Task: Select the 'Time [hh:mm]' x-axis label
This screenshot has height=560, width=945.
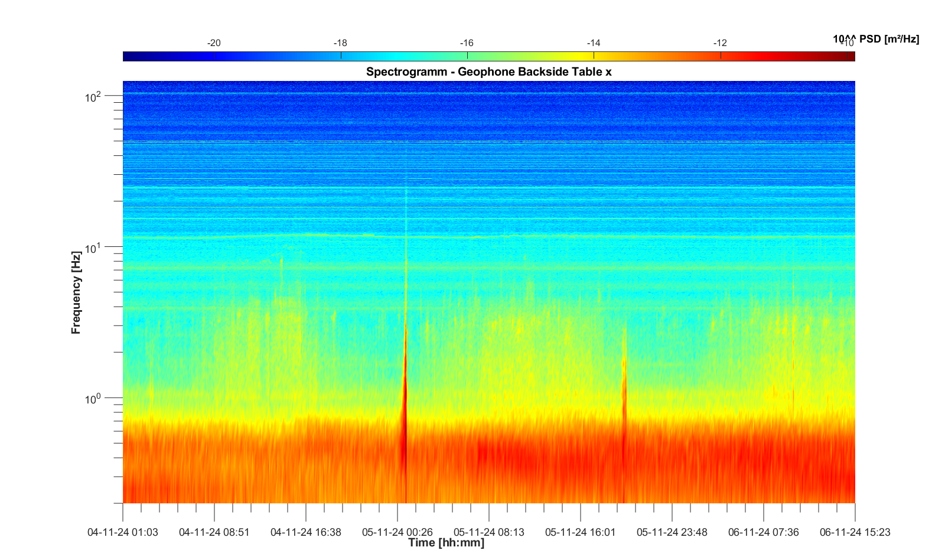Action: [446, 543]
